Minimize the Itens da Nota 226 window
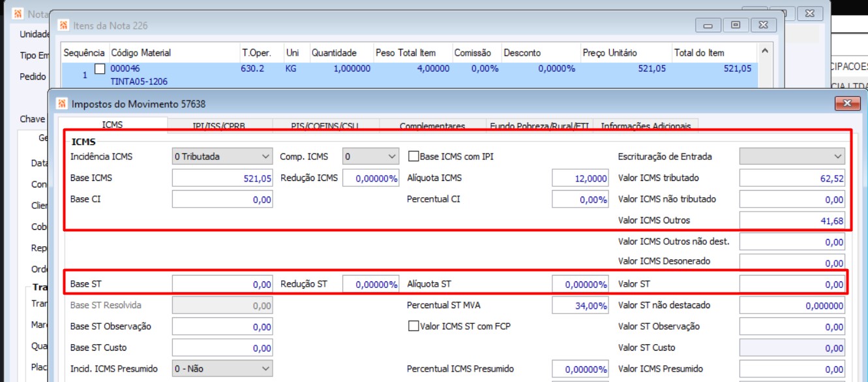This screenshot has height=382, width=868. click(x=708, y=25)
